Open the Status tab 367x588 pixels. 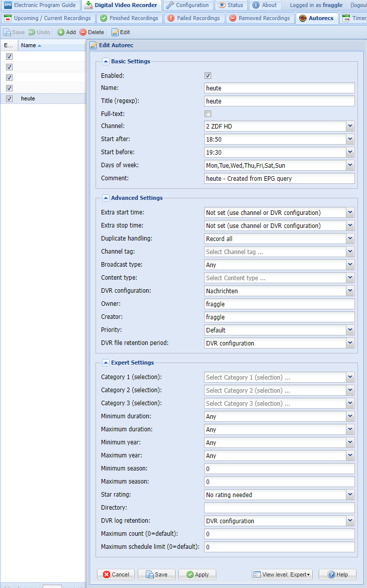point(231,5)
